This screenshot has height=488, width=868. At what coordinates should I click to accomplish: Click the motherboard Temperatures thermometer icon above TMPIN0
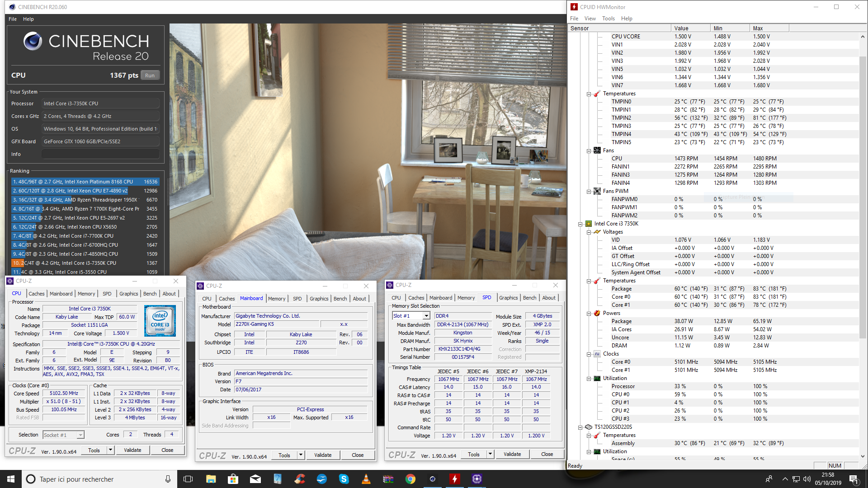pyautogui.click(x=597, y=94)
